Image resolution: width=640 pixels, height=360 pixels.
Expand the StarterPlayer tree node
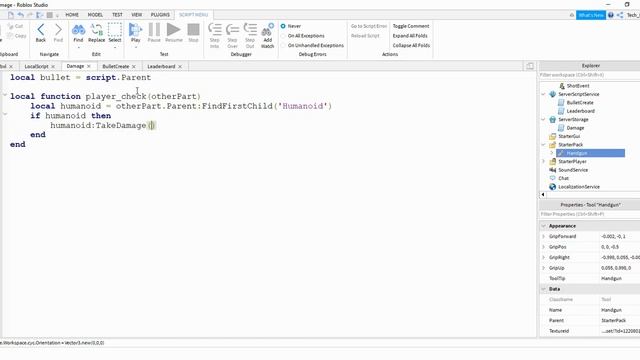[x=543, y=162]
